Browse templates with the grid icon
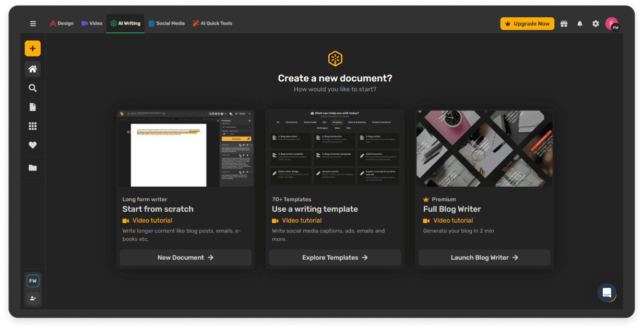Screen dimensions: 644x330 tap(32, 126)
